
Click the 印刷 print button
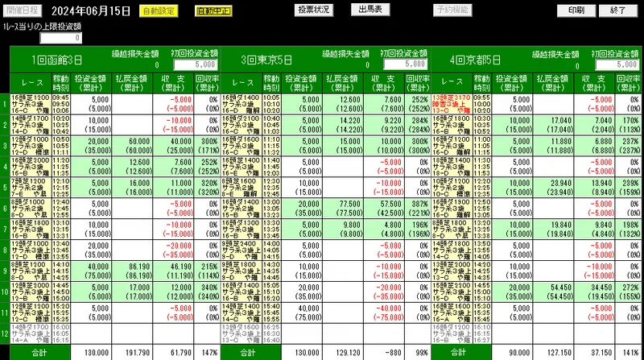(576, 10)
